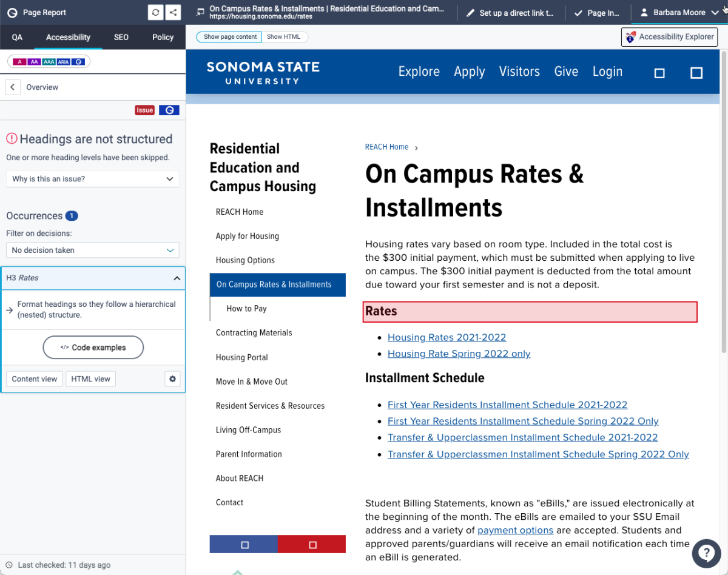Toggle the AA conformance filter

34,62
